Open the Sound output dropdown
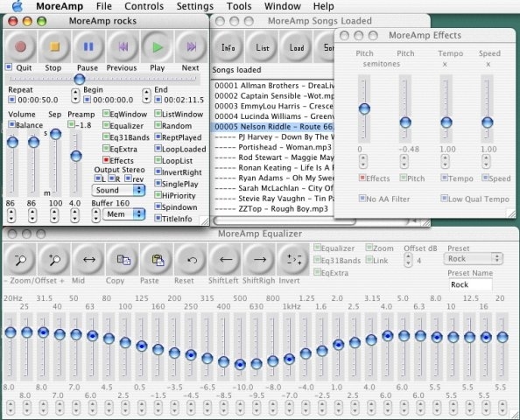The height and width of the screenshot is (420, 520). (118, 190)
